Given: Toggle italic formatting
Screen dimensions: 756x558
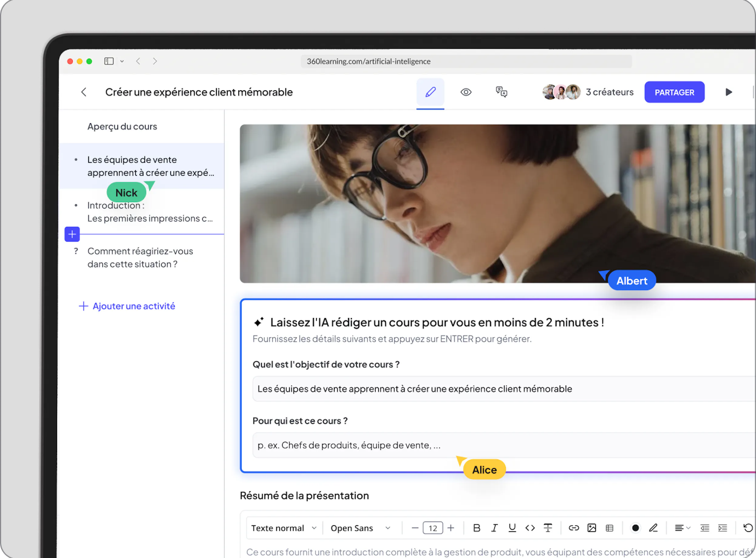Looking at the screenshot, I should coord(494,528).
